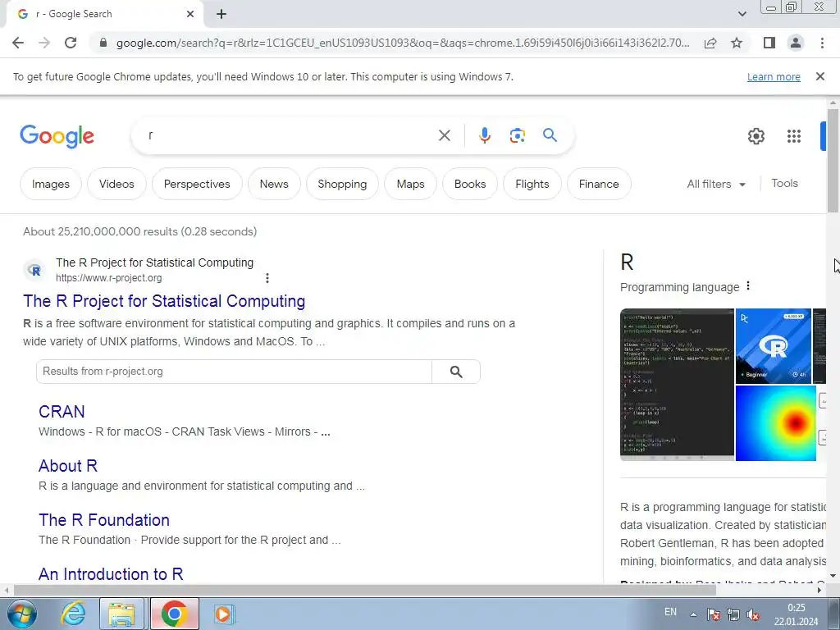
Task: Reload the page with the refresh icon
Action: (71, 43)
